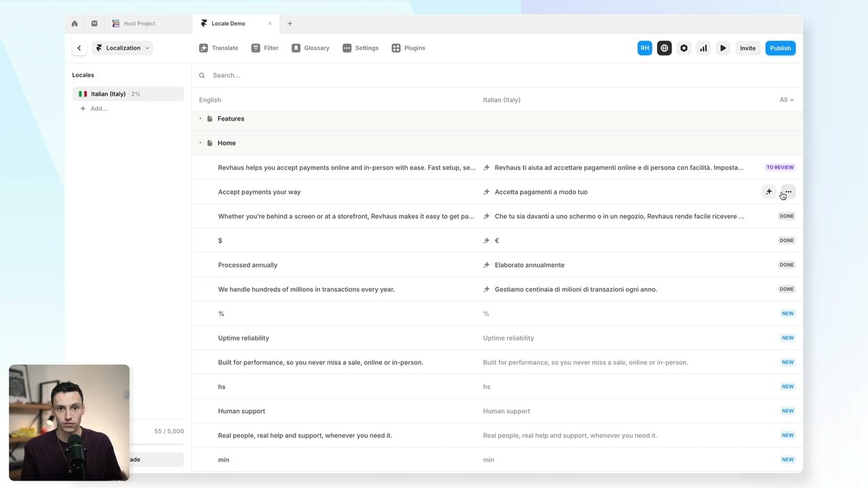This screenshot has width=868, height=488.
Task: Click DONE badge for 'Gestiamo centinaia' row
Action: click(x=787, y=289)
